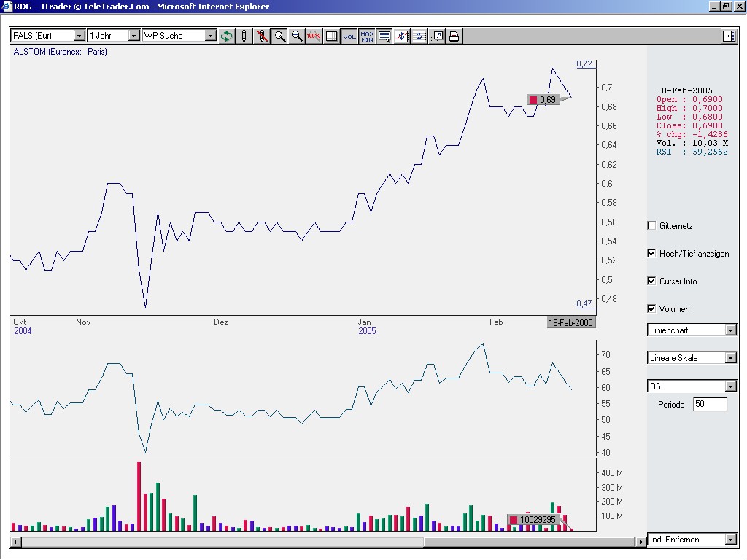Click the crossed-out pencil icon
This screenshot has width=747, height=560.
pyautogui.click(x=262, y=36)
